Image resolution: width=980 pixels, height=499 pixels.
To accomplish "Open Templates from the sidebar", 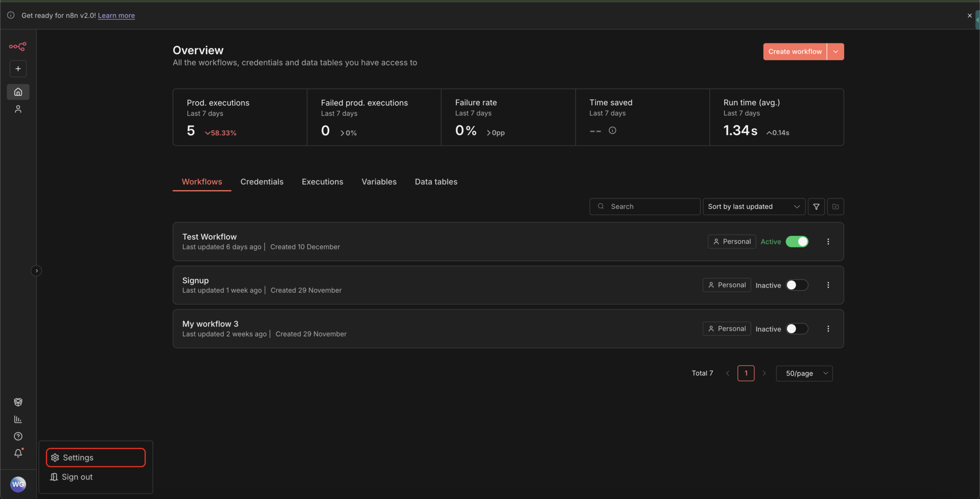I will [x=18, y=402].
